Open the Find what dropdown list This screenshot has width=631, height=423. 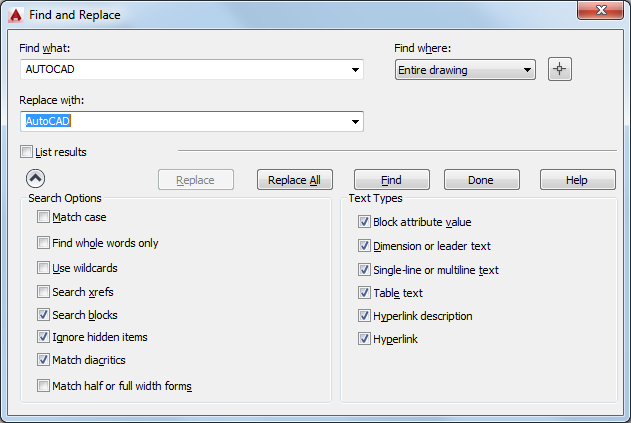pos(355,70)
